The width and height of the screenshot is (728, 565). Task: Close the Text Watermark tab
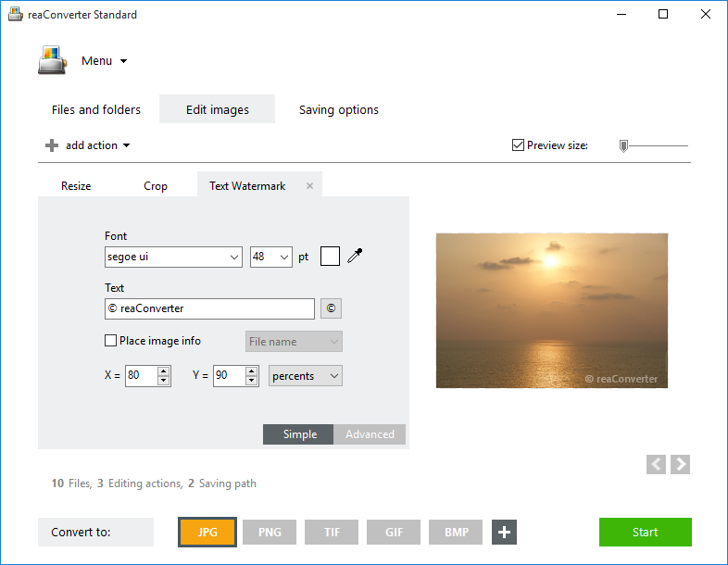click(x=310, y=186)
